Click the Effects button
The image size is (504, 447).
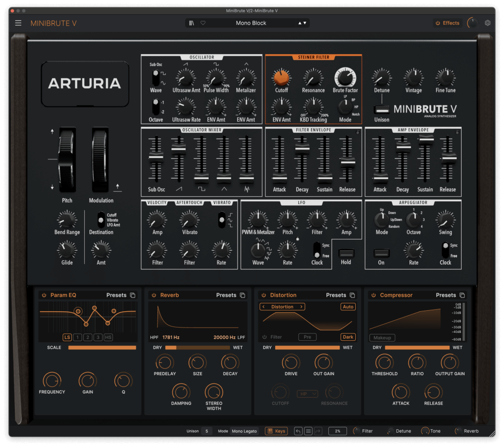click(x=447, y=23)
